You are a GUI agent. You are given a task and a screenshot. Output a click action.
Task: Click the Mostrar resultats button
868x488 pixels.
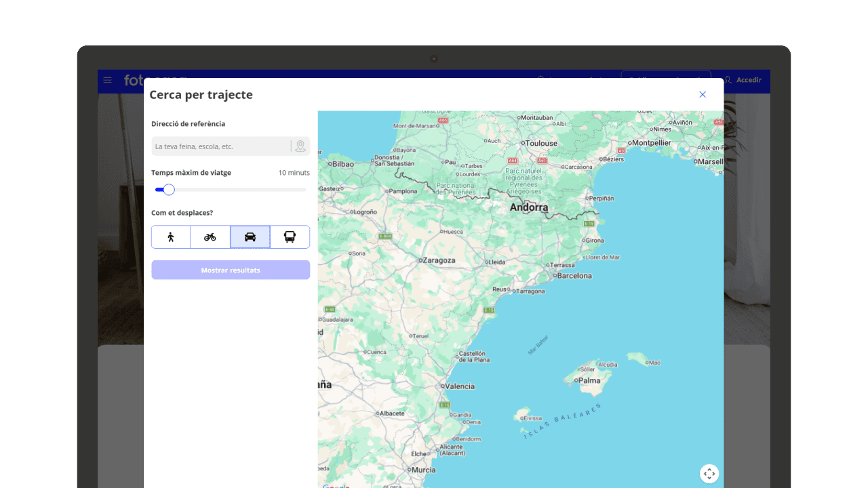[x=231, y=270]
